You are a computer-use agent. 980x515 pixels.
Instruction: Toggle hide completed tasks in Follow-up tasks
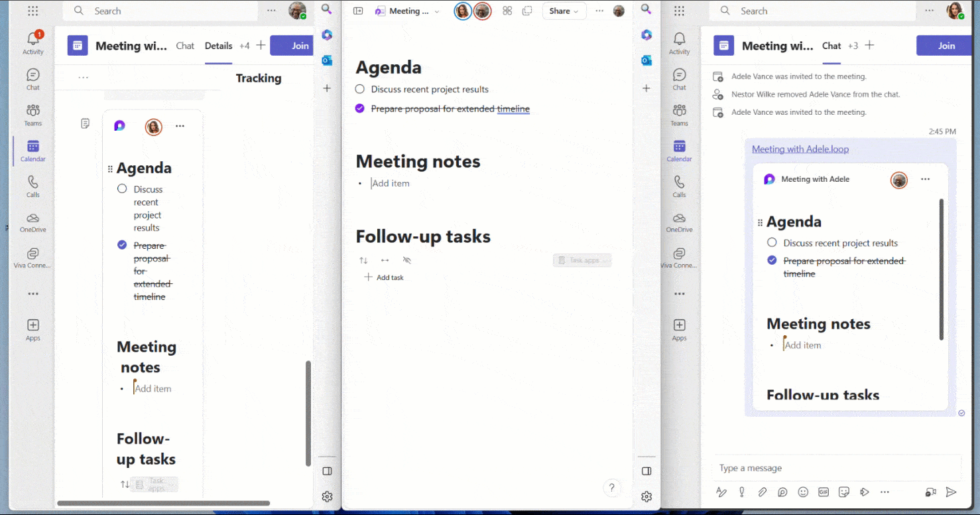pos(406,260)
